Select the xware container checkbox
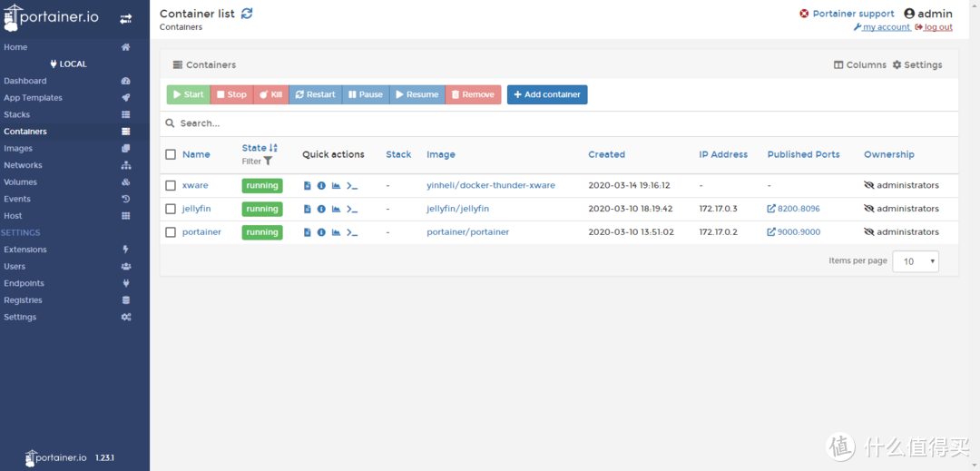 [x=171, y=185]
